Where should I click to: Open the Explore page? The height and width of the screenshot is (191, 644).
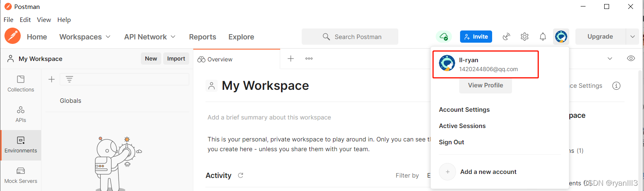241,37
